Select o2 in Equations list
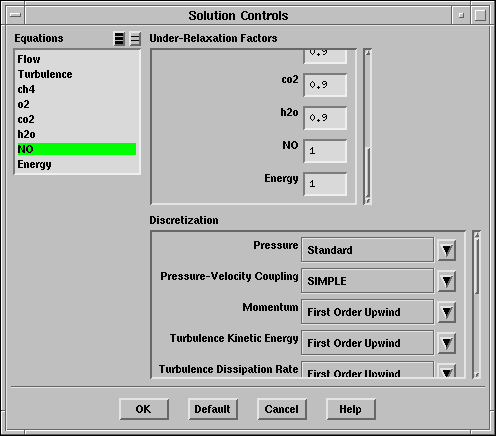Screen dimensions: 496x436 (x=77, y=104)
